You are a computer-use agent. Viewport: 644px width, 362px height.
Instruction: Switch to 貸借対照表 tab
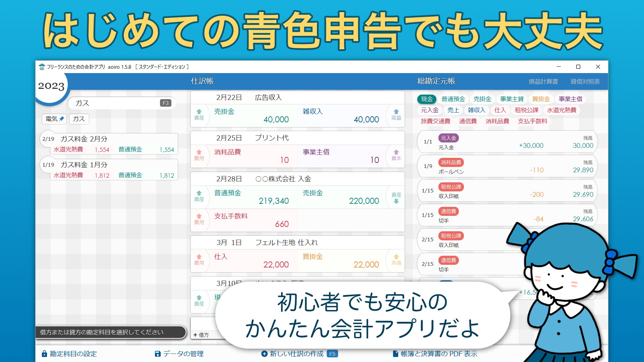point(585,81)
